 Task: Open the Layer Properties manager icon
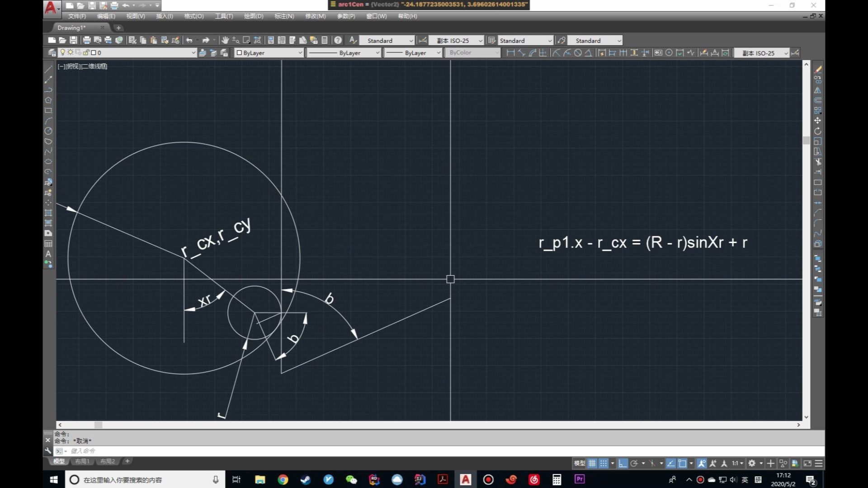pyautogui.click(x=52, y=53)
